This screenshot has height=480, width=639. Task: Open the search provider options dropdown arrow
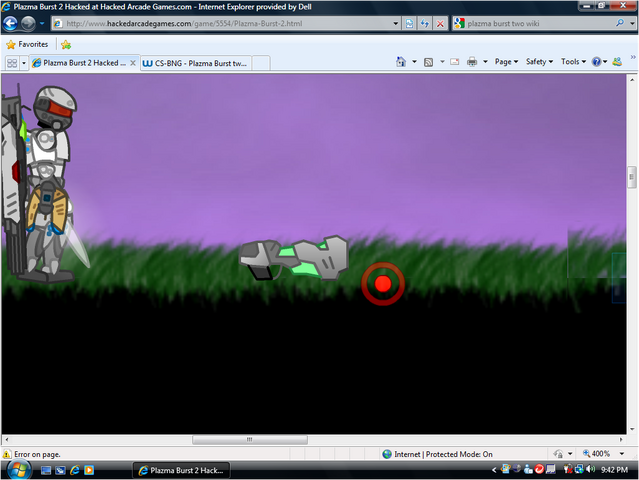pyautogui.click(x=632, y=24)
